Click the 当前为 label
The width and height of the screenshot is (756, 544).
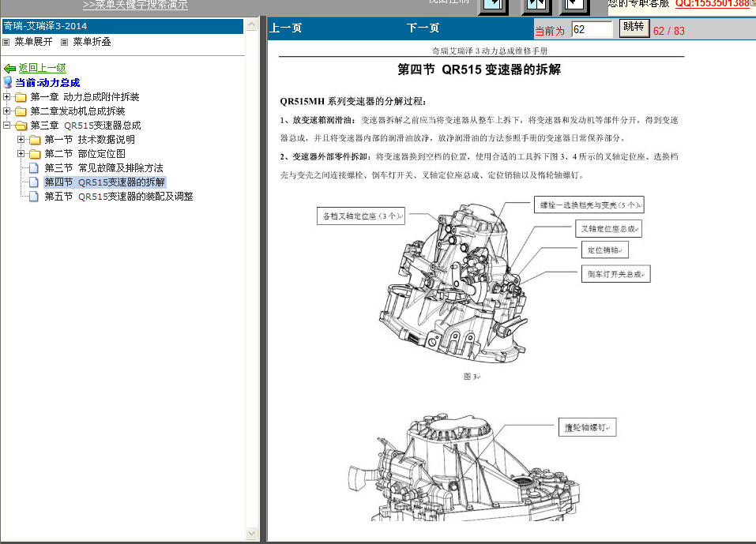tap(550, 31)
